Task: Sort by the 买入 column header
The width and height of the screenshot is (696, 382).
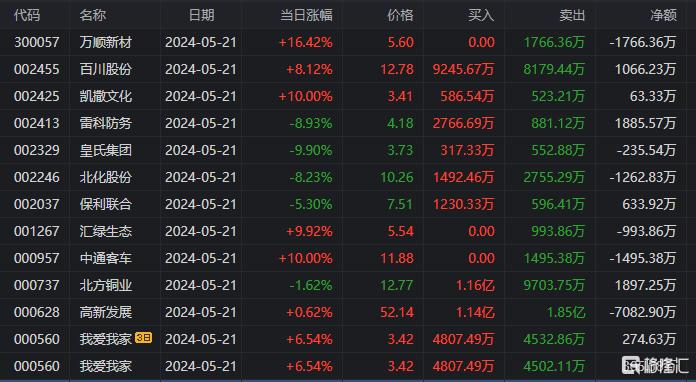Action: [x=481, y=15]
